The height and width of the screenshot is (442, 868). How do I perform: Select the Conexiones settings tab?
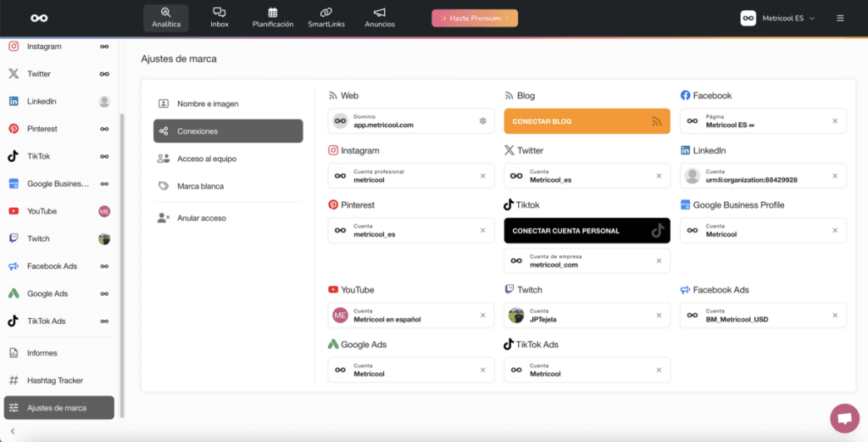[228, 131]
